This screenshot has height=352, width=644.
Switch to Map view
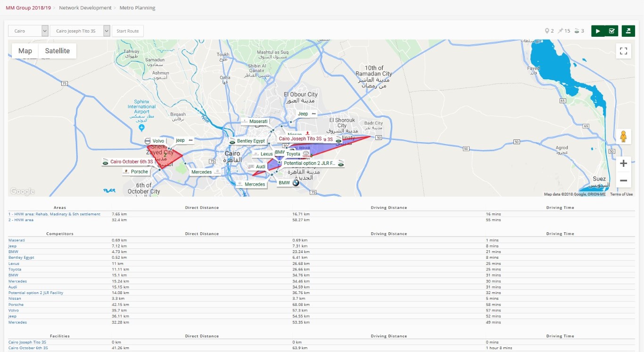25,51
